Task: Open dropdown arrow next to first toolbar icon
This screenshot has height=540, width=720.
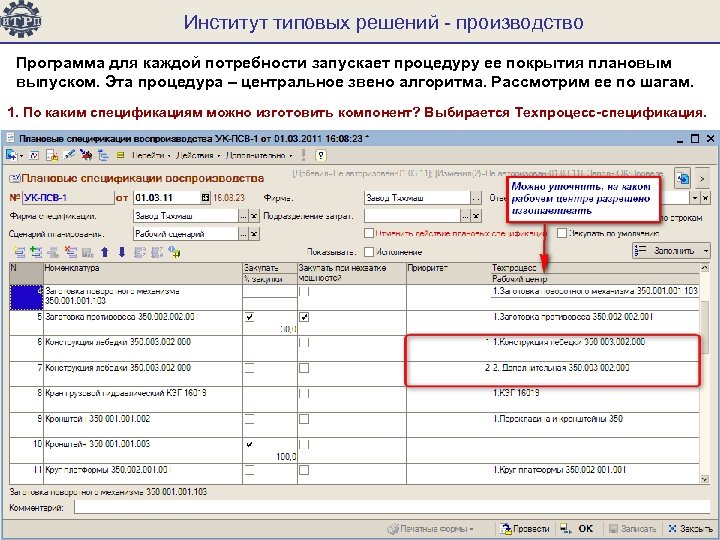Action: click(x=21, y=156)
